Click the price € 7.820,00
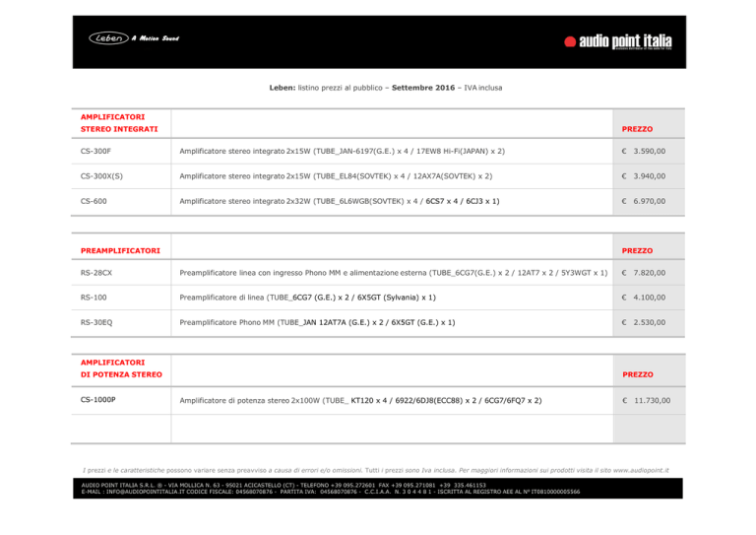The image size is (756, 535). 643,273
